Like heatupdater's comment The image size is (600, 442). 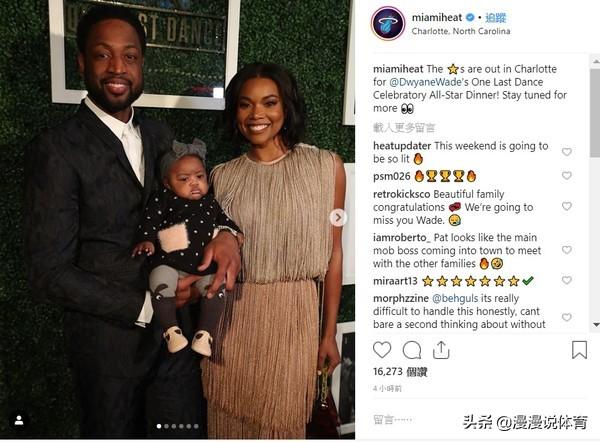click(x=567, y=152)
